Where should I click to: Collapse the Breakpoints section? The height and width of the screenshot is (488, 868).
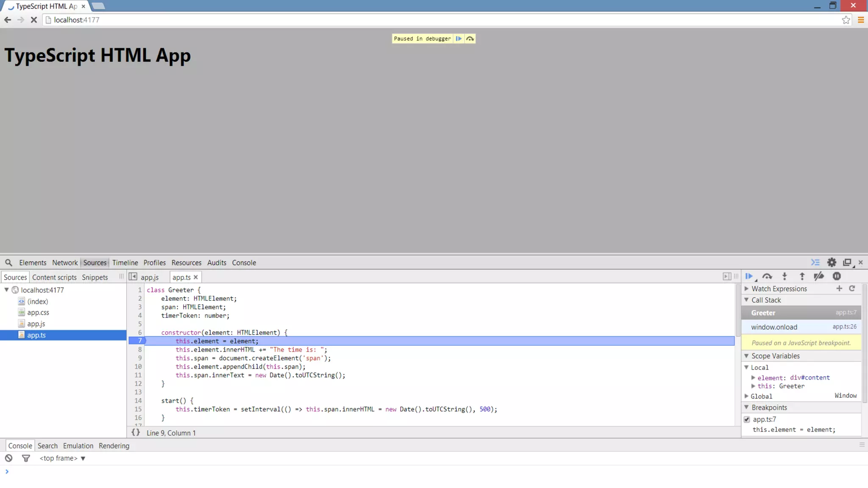(x=747, y=407)
